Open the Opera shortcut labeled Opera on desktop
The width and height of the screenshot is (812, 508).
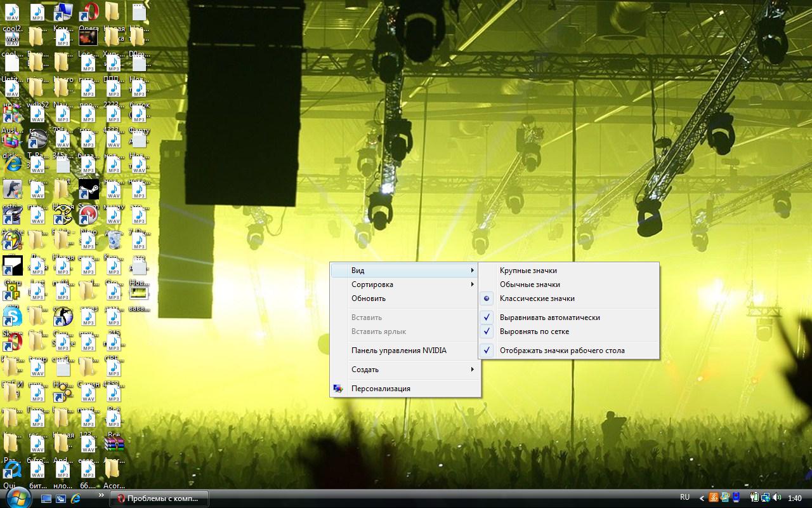pos(88,12)
